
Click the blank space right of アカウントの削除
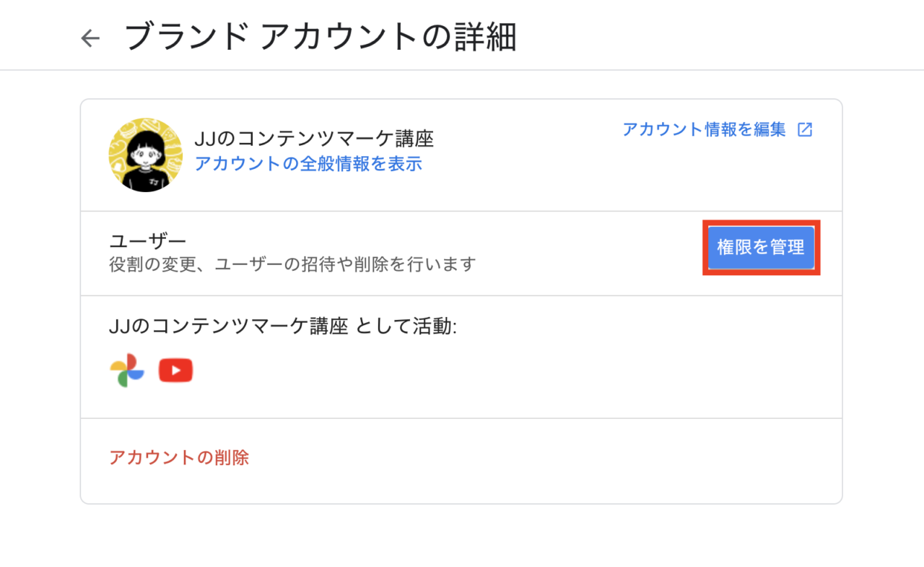[541, 458]
